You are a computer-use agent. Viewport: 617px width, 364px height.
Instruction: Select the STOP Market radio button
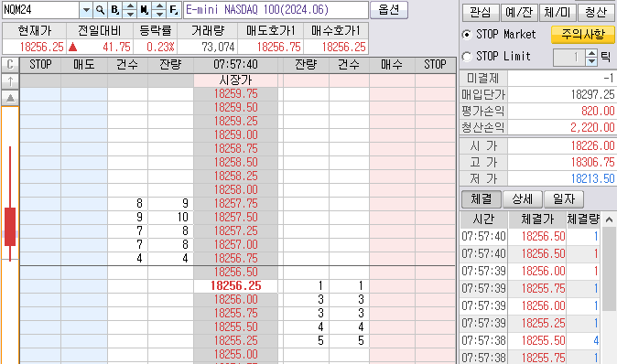(x=467, y=35)
